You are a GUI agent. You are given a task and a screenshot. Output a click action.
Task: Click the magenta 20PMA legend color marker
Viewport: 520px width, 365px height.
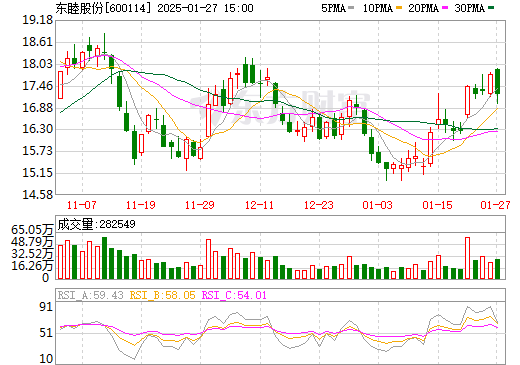tap(445, 8)
